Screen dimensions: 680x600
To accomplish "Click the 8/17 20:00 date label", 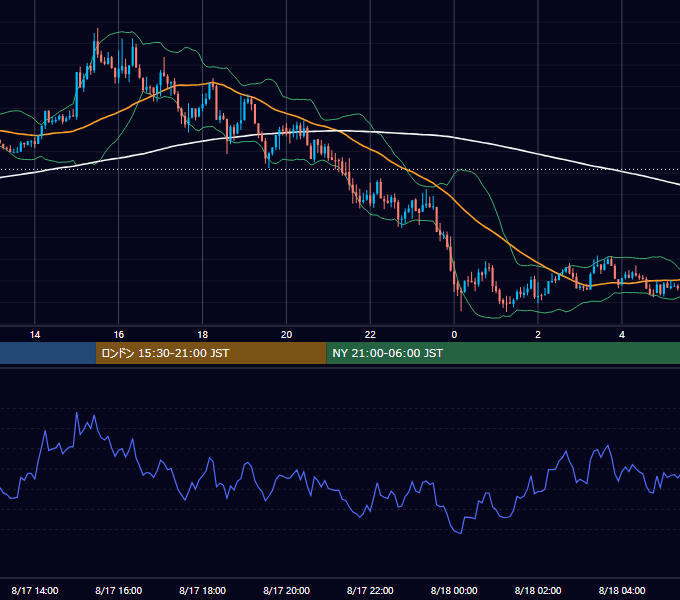I will [286, 590].
